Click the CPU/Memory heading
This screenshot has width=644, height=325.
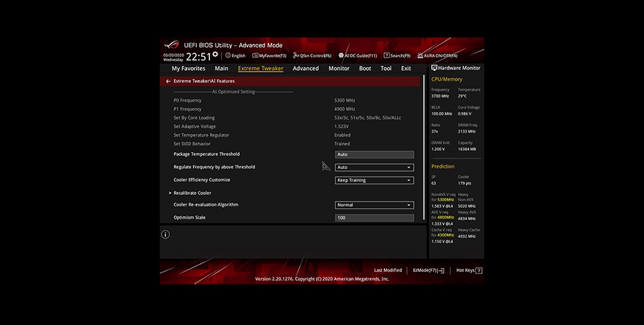(446, 79)
